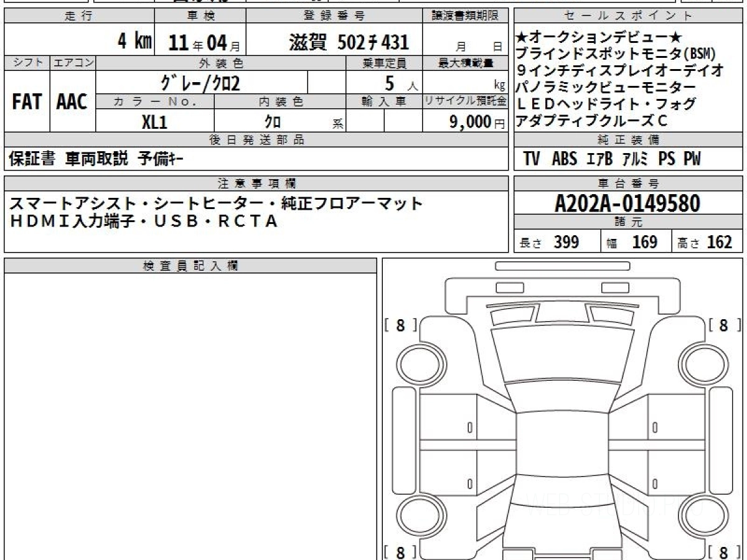The width and height of the screenshot is (747, 560).
Task: Click スマートアシスト・シートヒーター notes line
Action: coord(216,203)
